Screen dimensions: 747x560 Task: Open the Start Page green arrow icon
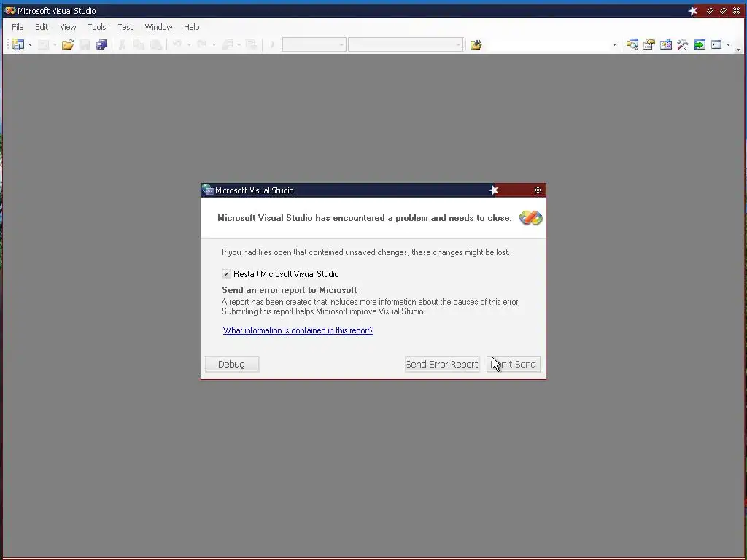[700, 44]
